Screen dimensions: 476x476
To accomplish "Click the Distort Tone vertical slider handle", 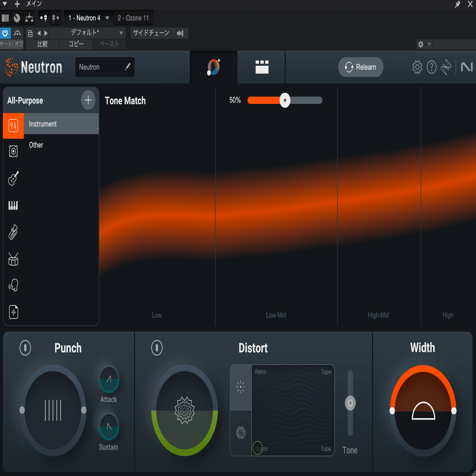I will pyautogui.click(x=350, y=403).
